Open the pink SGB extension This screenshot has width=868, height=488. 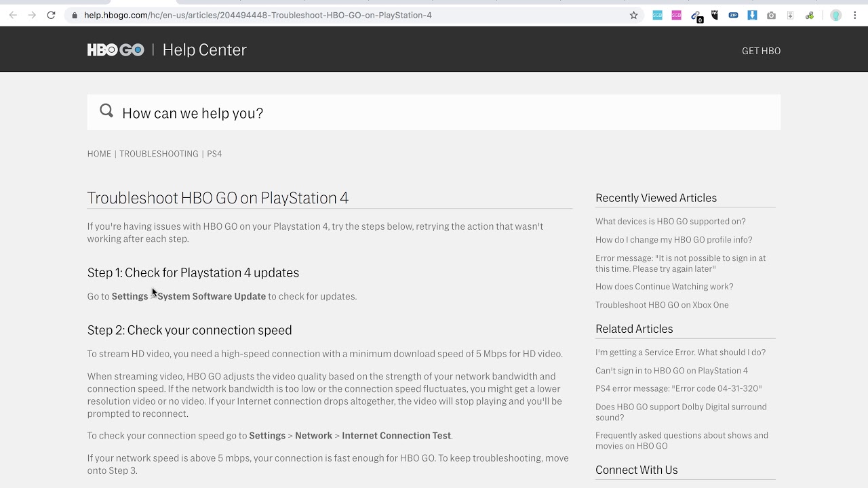676,15
